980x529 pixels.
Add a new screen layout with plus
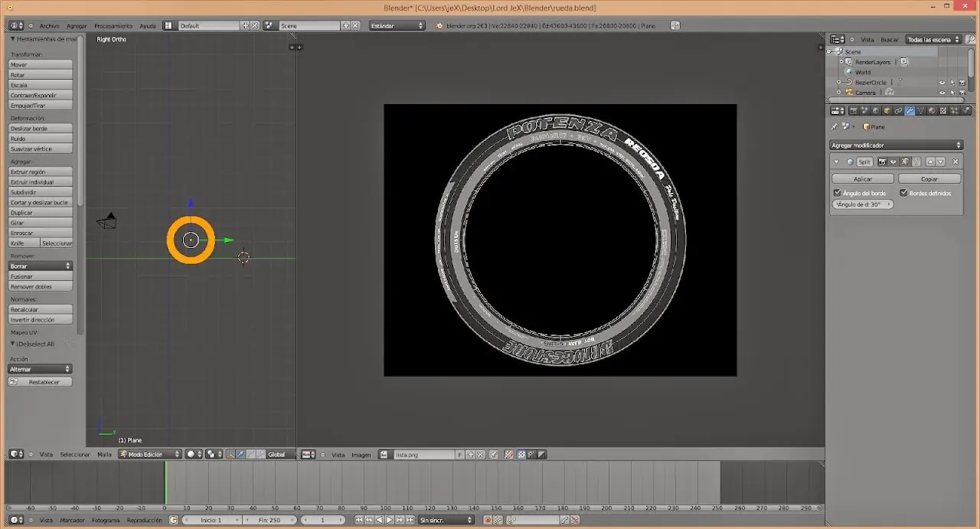(x=246, y=25)
